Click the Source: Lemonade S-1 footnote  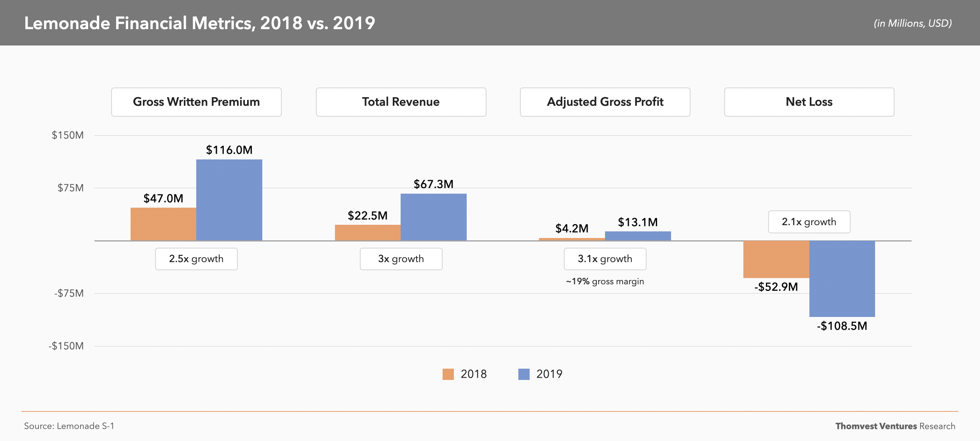point(69,426)
